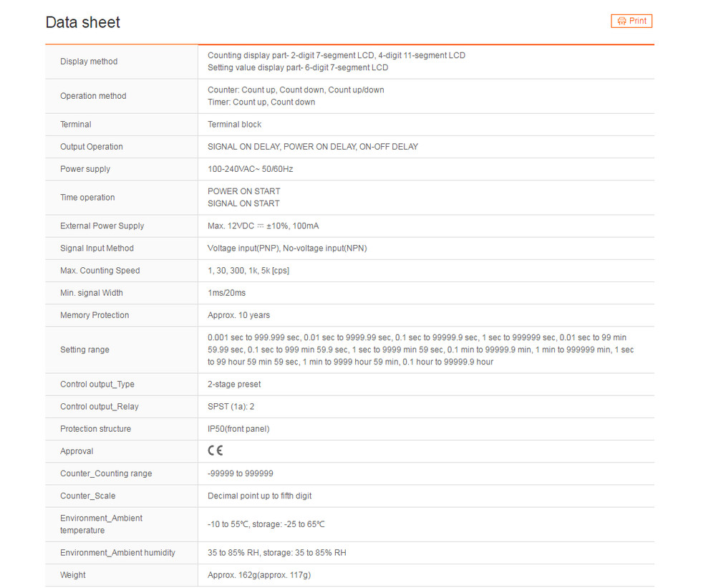
Task: Click the Operation method label
Action: pyautogui.click(x=93, y=96)
